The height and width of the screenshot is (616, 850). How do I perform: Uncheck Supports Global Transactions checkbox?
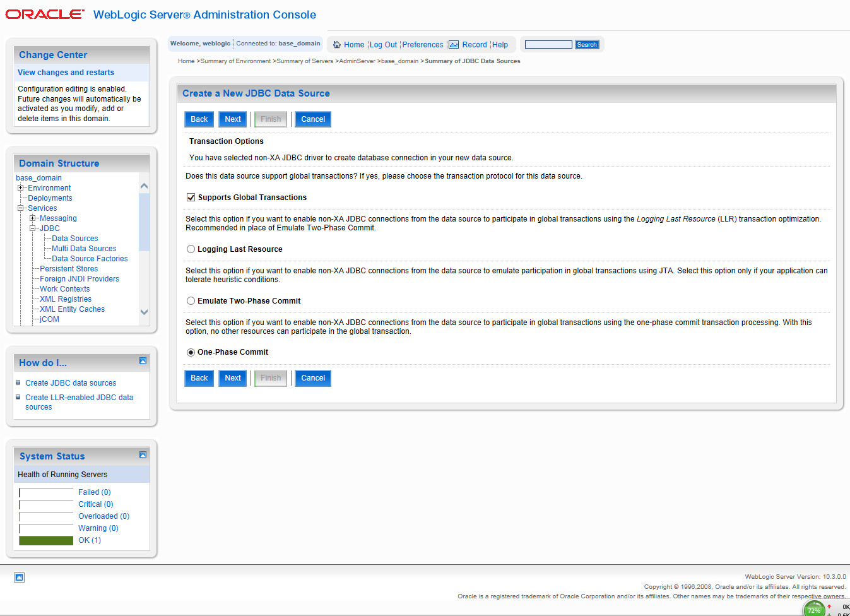(x=191, y=198)
